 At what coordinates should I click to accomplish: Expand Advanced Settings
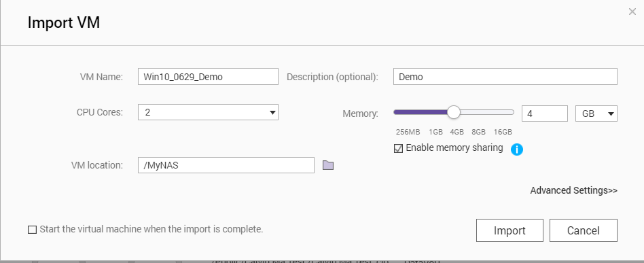(573, 191)
